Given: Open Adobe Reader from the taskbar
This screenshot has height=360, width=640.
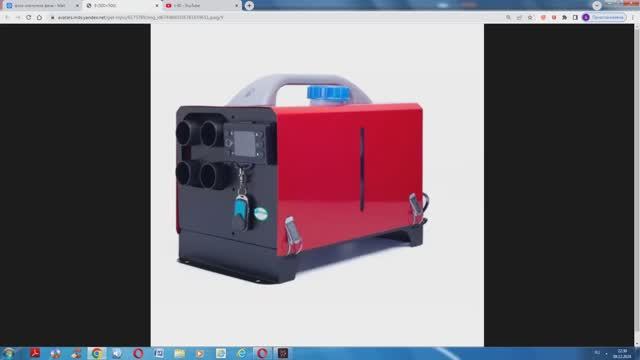Looking at the screenshot, I should 35,353.
